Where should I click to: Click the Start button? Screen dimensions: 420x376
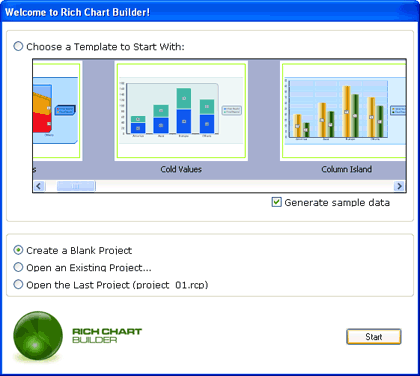click(x=374, y=337)
